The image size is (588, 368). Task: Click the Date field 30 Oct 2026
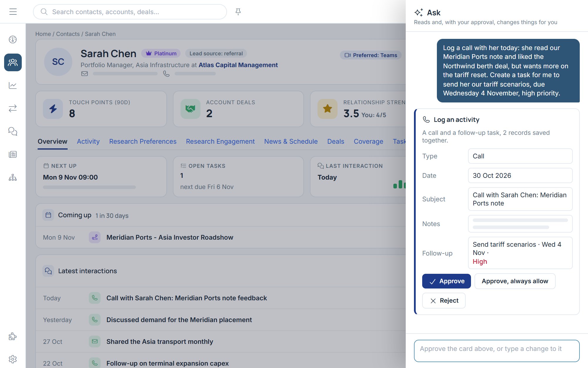(x=520, y=175)
